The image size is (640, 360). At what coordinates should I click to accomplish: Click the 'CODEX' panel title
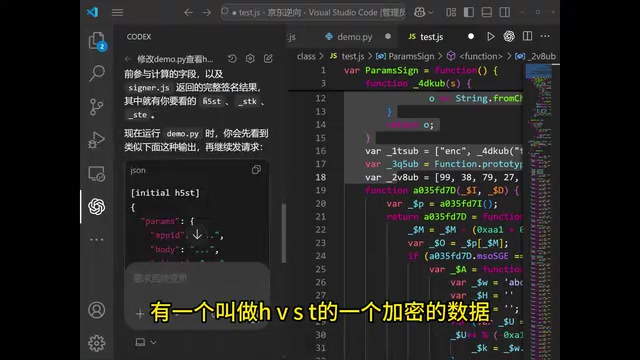(x=139, y=37)
